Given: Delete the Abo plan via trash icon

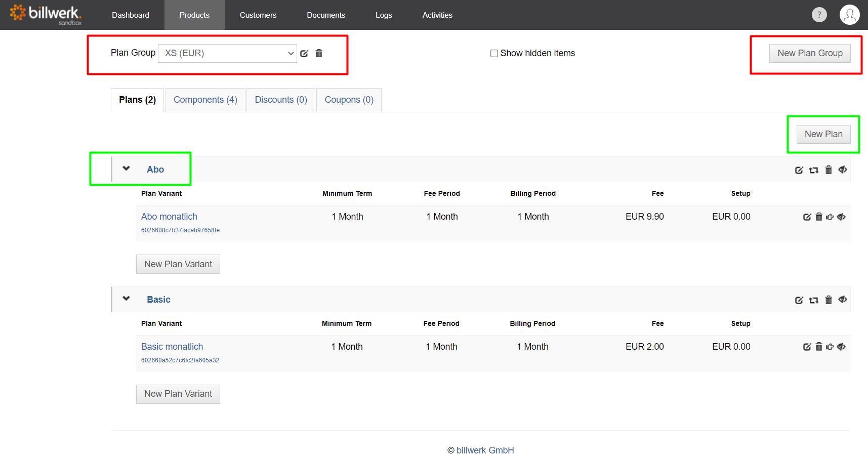Looking at the screenshot, I should point(829,170).
